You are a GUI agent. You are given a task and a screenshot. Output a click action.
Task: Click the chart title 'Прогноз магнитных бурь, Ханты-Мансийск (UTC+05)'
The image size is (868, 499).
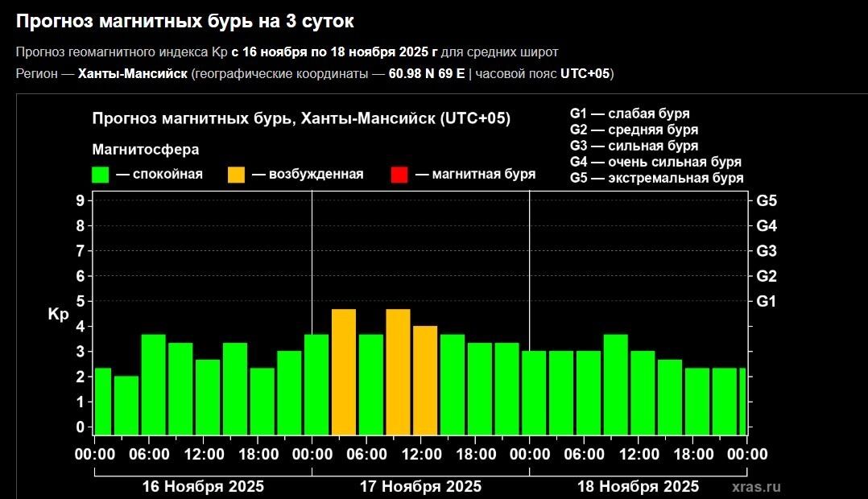pyautogui.click(x=301, y=119)
